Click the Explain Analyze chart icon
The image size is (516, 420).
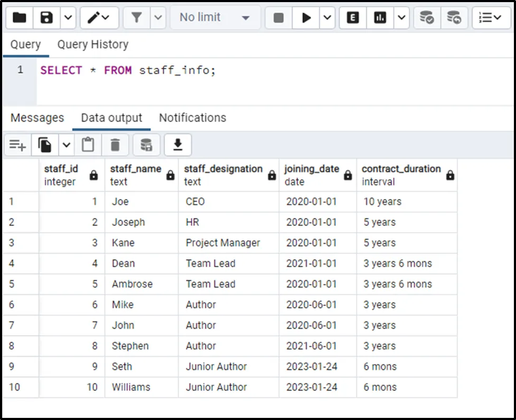[x=380, y=18]
